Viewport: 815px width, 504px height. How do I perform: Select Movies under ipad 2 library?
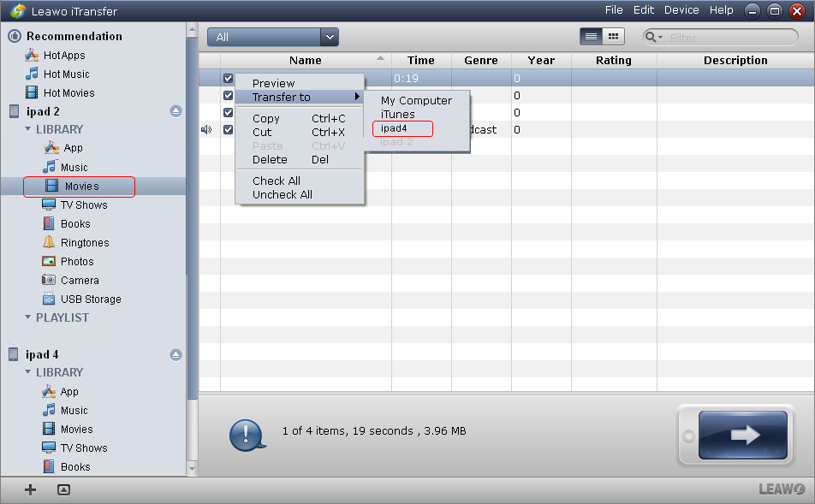click(x=72, y=186)
